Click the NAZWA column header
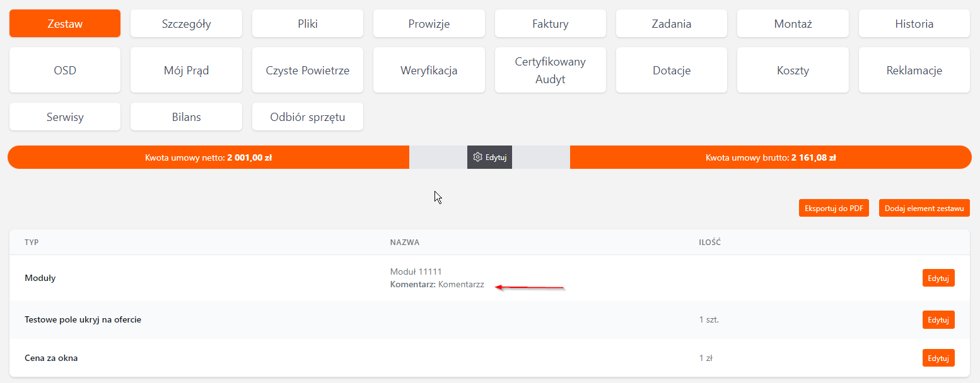The height and width of the screenshot is (383, 980). coord(404,243)
